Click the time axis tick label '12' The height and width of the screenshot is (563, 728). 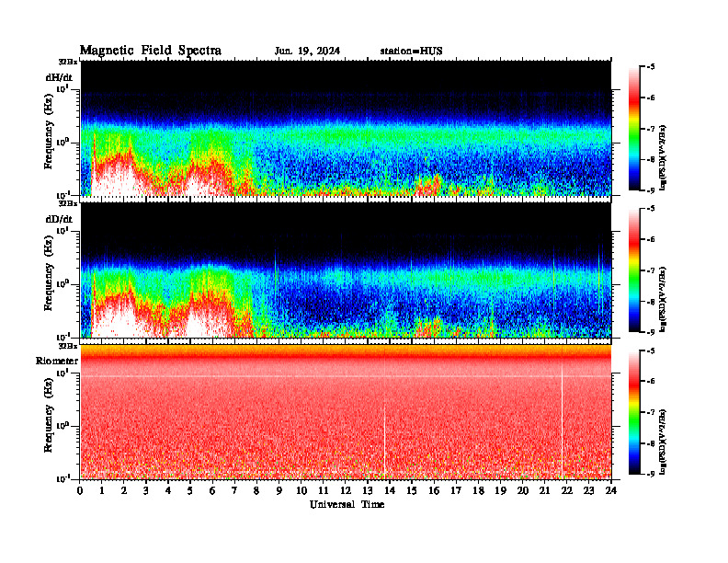(346, 490)
